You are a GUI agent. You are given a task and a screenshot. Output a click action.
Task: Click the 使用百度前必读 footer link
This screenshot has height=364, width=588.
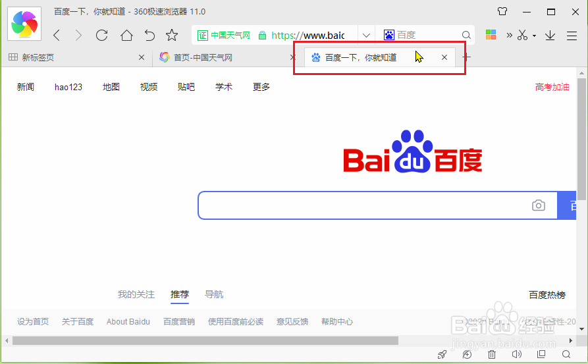[x=236, y=322]
